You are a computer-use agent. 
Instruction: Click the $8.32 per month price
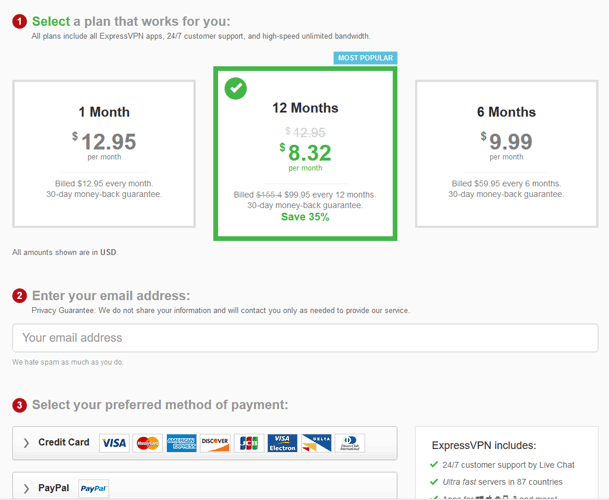coord(305,157)
